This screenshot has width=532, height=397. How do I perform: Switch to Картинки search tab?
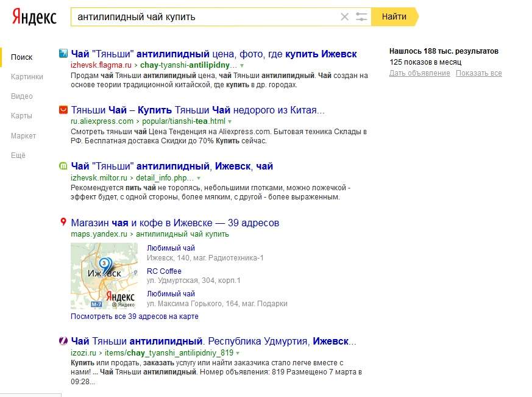coord(27,77)
